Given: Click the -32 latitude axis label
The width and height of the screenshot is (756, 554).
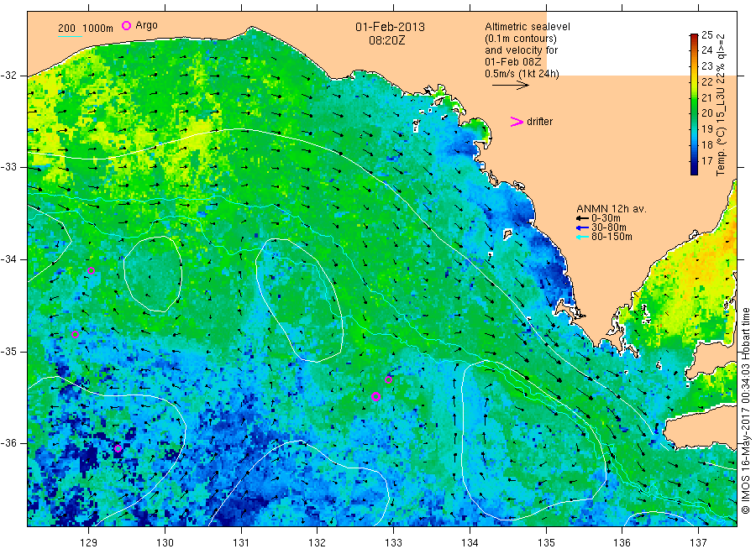Looking at the screenshot, I should [8, 76].
